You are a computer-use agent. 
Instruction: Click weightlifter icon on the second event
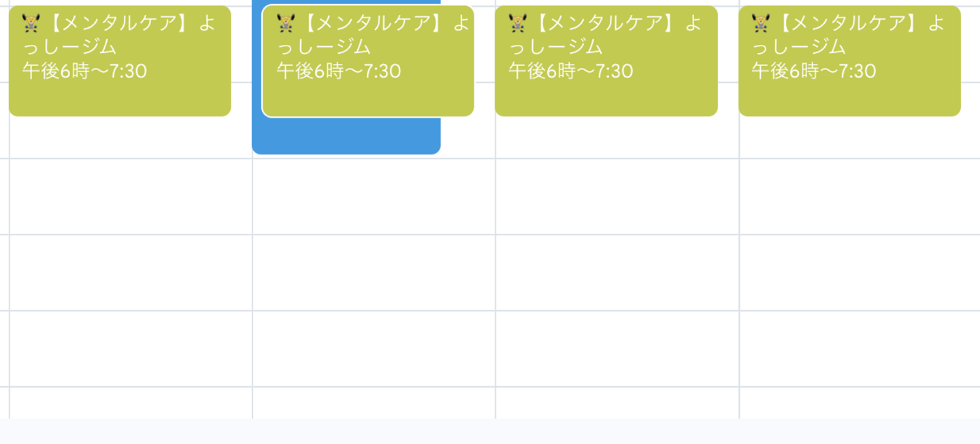point(286,24)
